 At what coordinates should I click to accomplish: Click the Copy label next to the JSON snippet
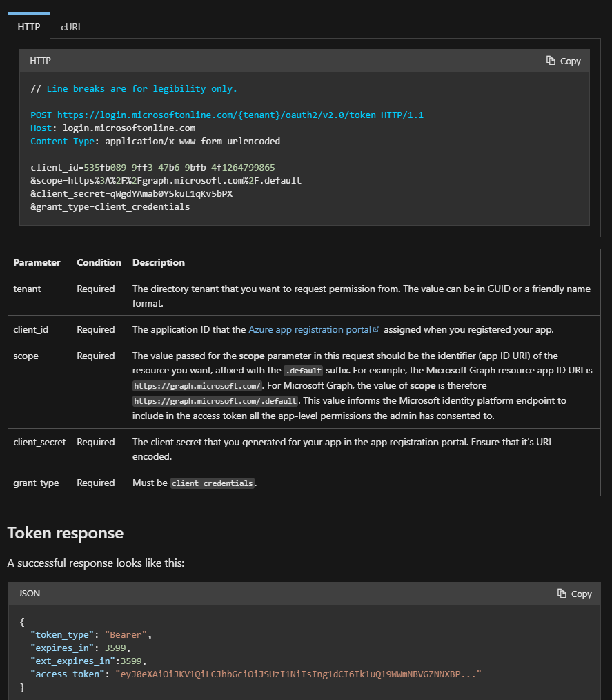pyautogui.click(x=582, y=594)
